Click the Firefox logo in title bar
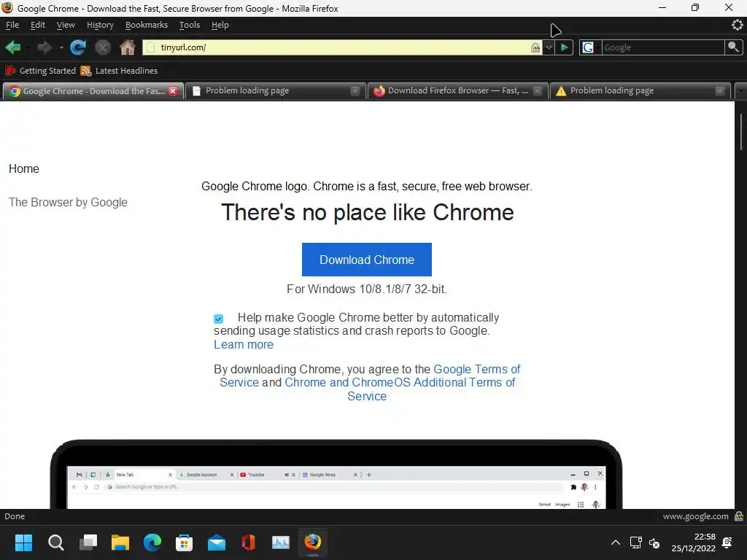 [x=7, y=8]
